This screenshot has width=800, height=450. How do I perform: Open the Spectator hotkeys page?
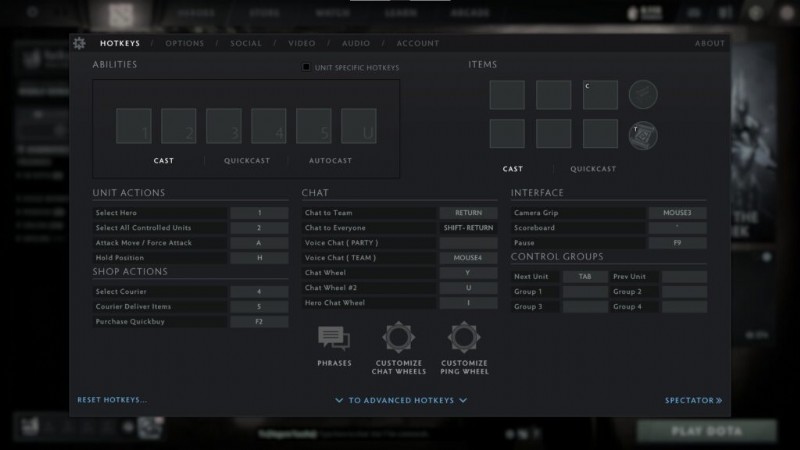tap(693, 400)
